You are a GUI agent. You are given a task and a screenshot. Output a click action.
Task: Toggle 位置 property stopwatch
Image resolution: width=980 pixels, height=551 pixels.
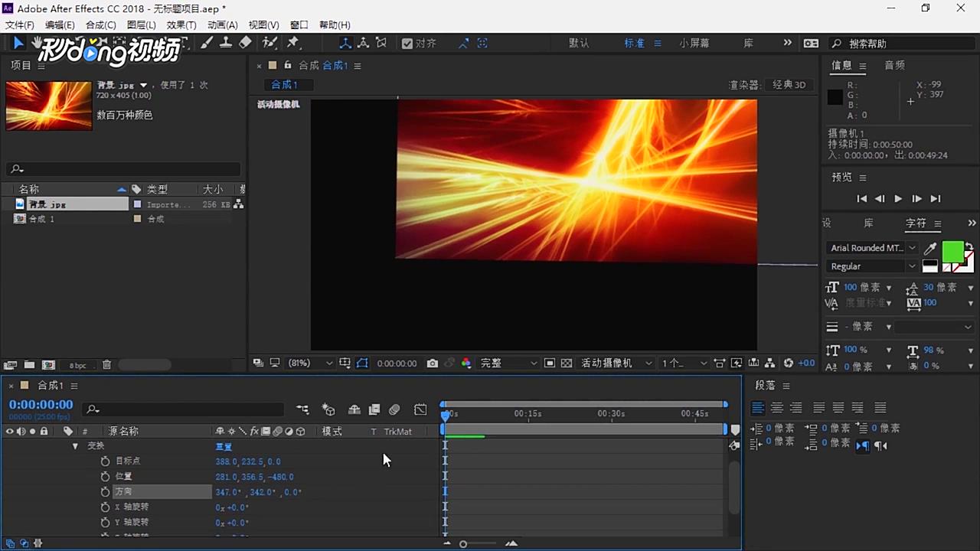coord(105,477)
